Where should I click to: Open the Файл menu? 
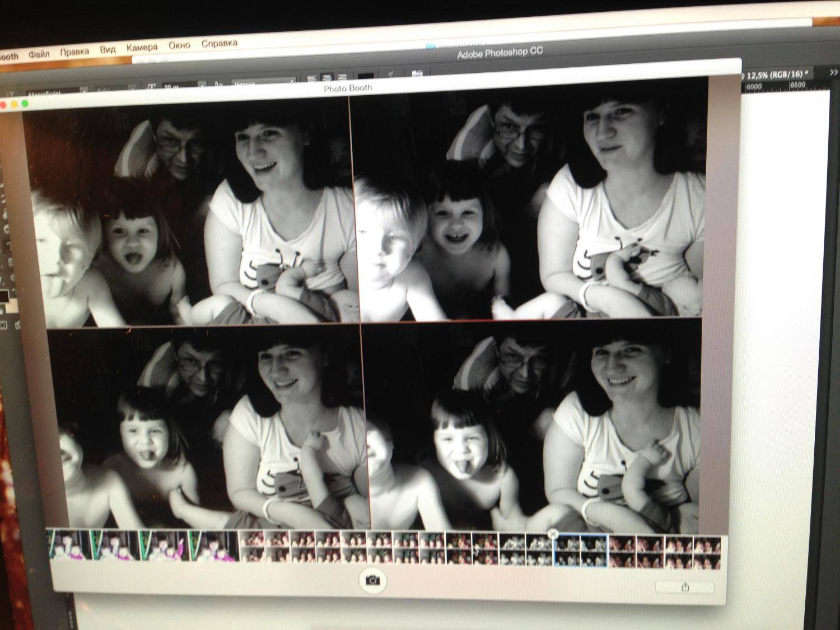coord(39,54)
